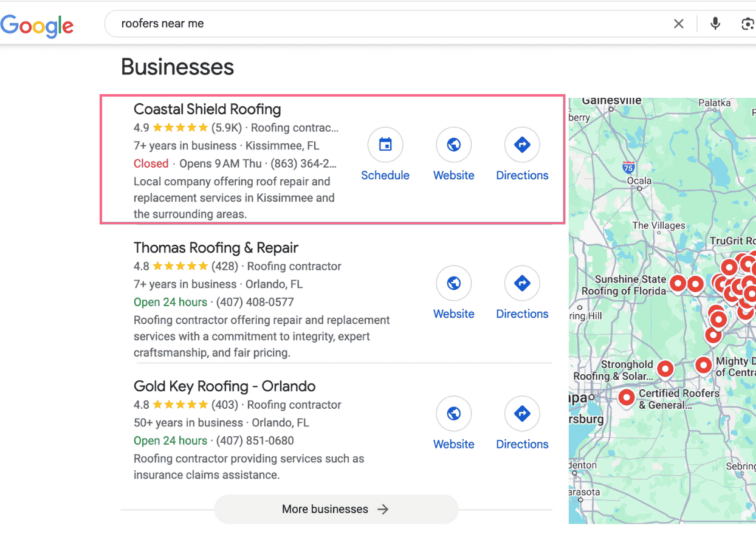The image size is (756, 537).
Task: Click the Coastal Shield Roofing description text
Action: click(x=234, y=197)
